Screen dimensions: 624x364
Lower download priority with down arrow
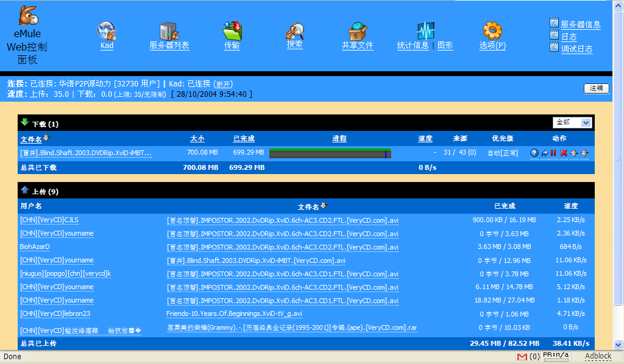click(584, 153)
